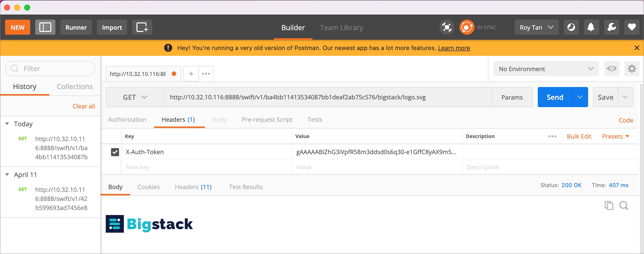This screenshot has height=254, width=644.
Task: Open the Save options dropdown arrow
Action: tap(625, 97)
